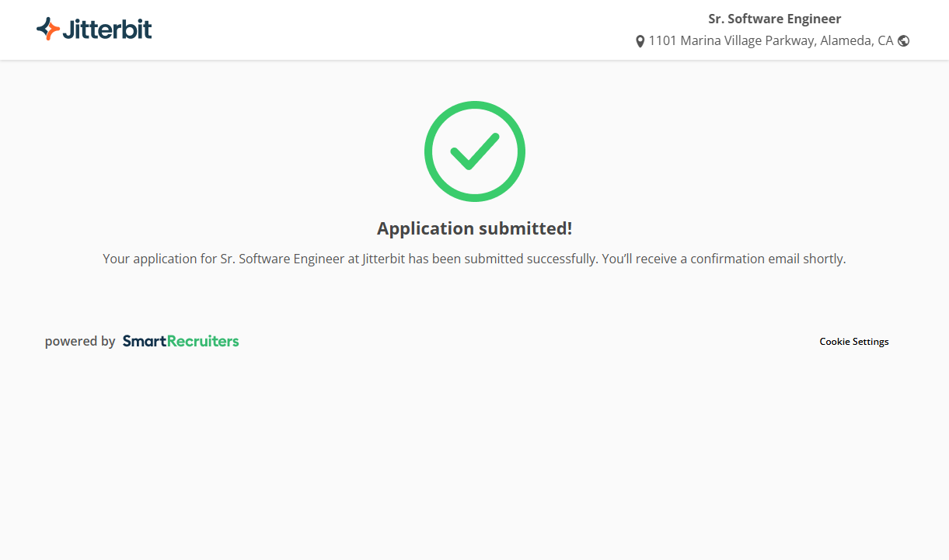Click the location pin icon

coord(640,41)
